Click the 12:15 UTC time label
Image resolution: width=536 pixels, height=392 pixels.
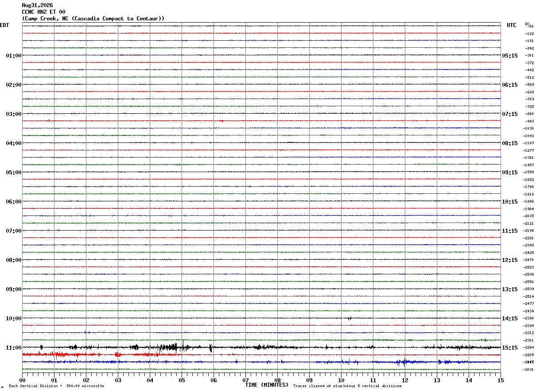pyautogui.click(x=509, y=260)
